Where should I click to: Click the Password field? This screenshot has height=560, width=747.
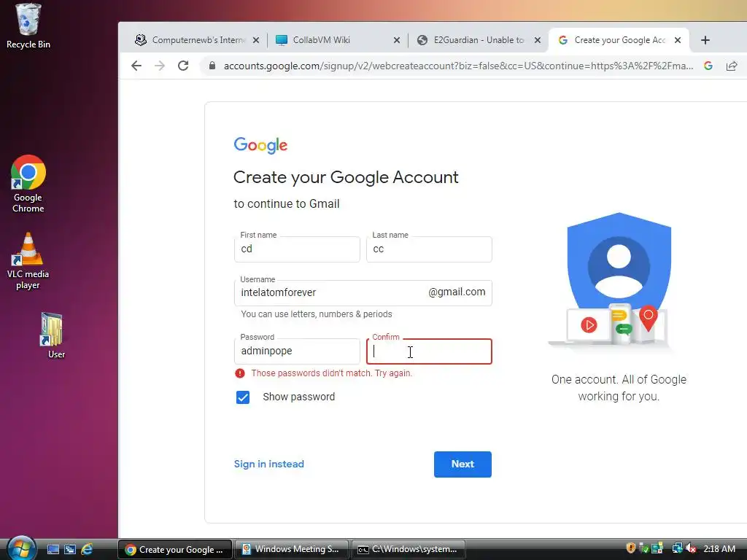pos(297,351)
